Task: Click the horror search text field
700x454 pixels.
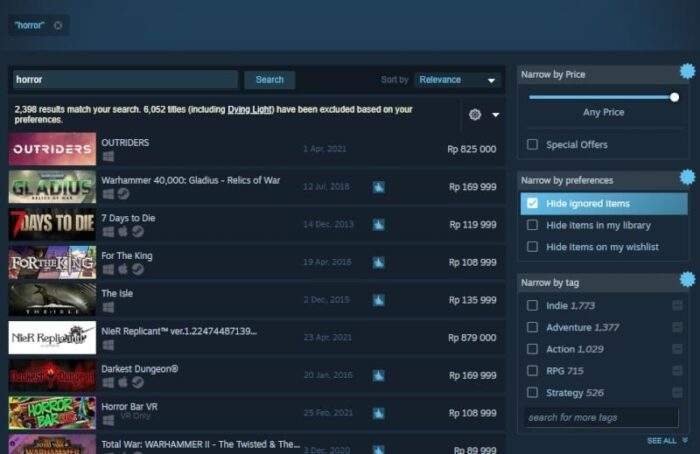Action: [125, 79]
